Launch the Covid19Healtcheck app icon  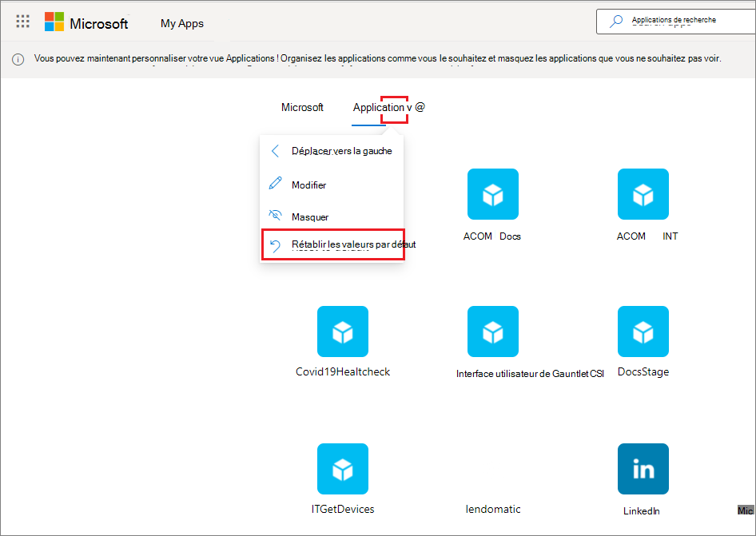click(343, 332)
